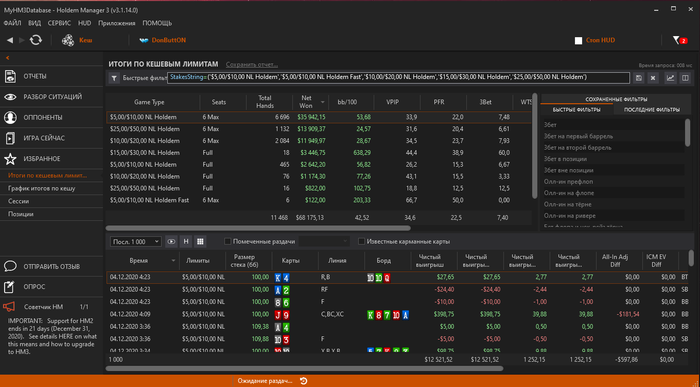Toggle the Стоп HUD checkbox
Image resolution: width=700 pixels, height=387 pixels.
tap(578, 41)
